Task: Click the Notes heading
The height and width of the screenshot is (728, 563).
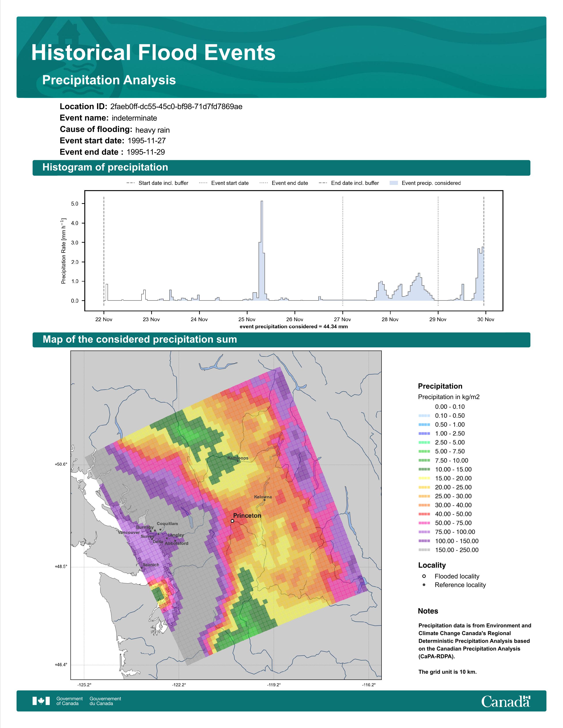Action: (428, 611)
